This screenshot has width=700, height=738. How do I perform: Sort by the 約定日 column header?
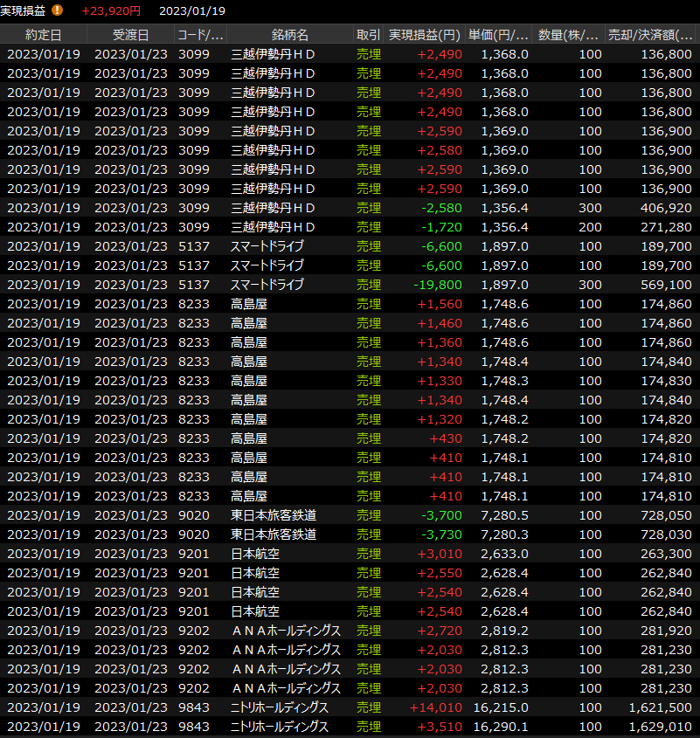tap(44, 35)
